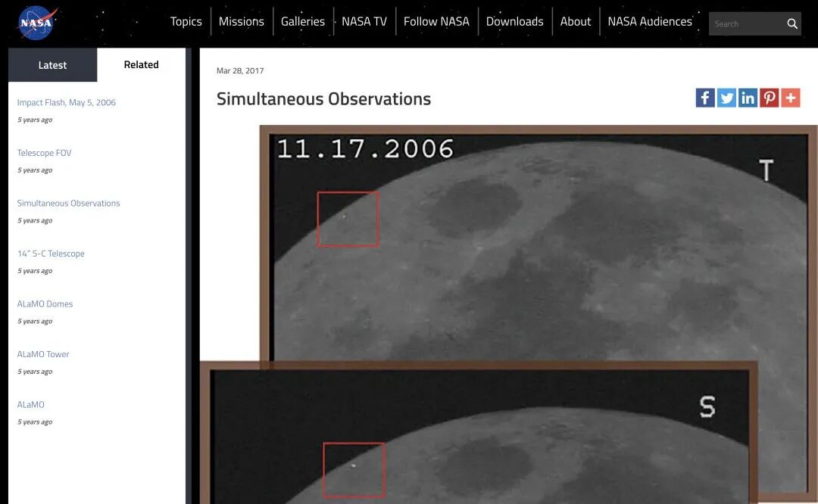Open the Missions menu
The height and width of the screenshot is (504, 818).
pyautogui.click(x=241, y=21)
